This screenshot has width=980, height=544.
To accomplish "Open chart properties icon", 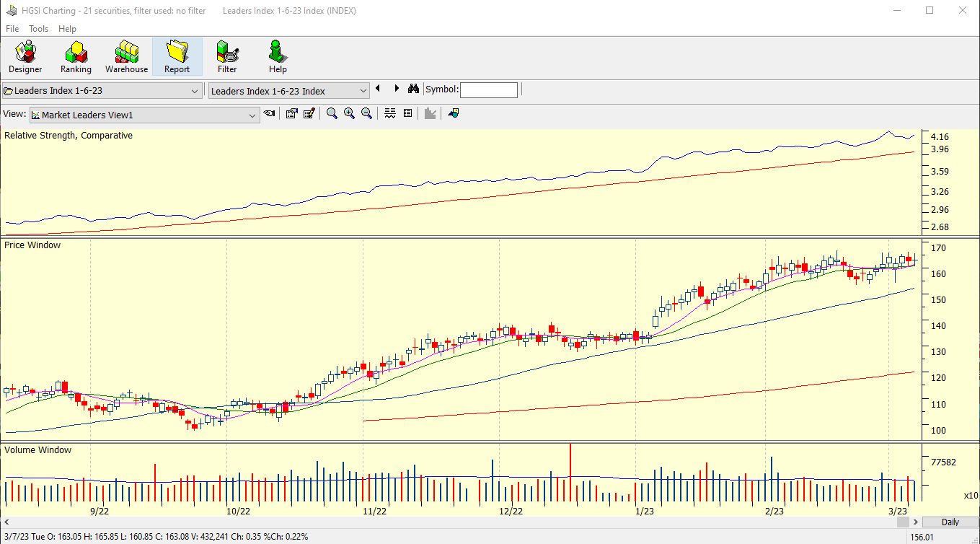I will coord(291,113).
